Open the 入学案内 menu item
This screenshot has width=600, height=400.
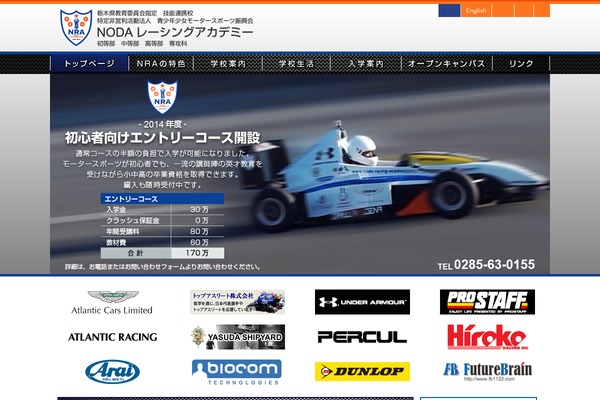366,64
